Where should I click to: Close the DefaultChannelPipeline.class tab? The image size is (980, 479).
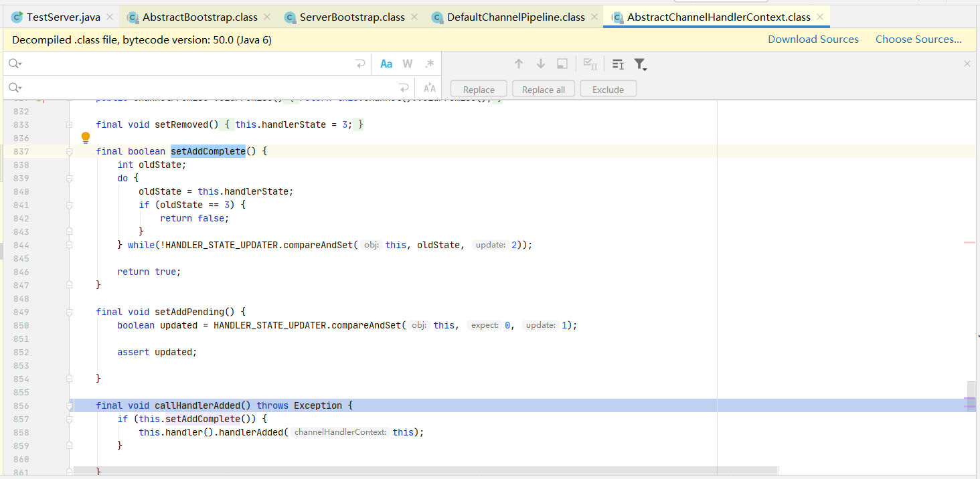(594, 17)
